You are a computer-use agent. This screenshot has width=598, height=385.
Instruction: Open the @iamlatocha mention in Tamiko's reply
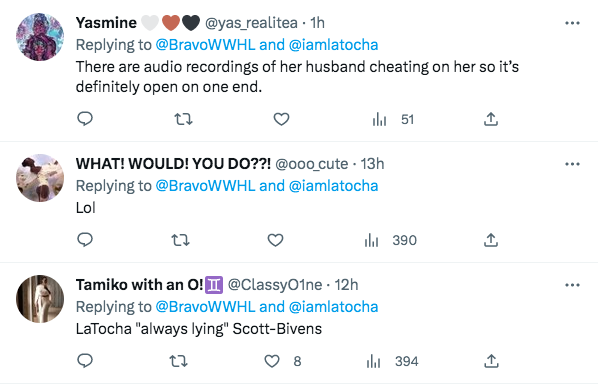click(333, 307)
